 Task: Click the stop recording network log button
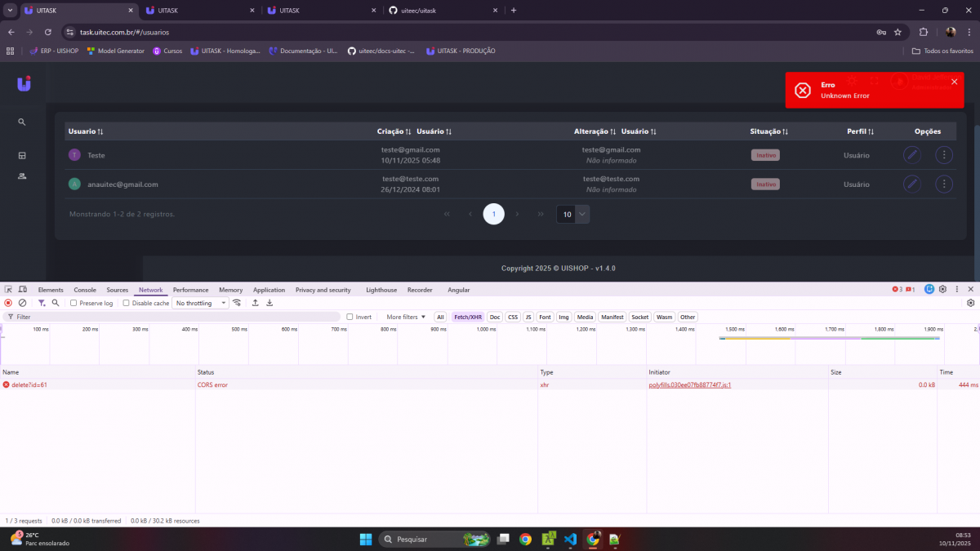click(8, 303)
